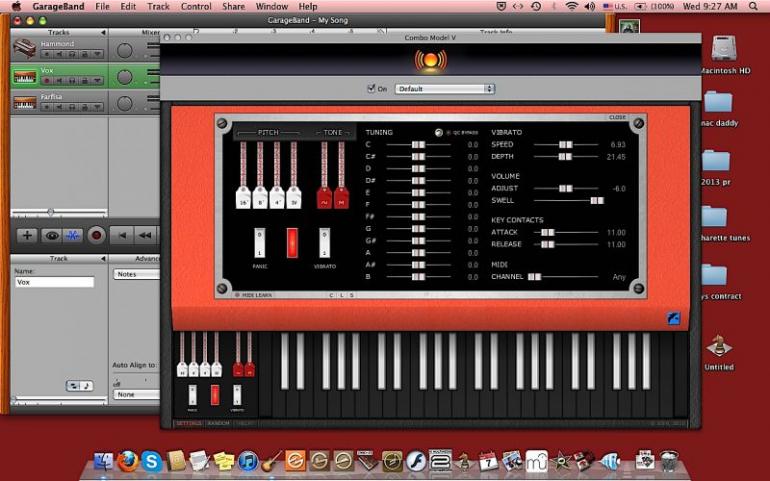
Task: Start recording with the red Record button
Action: (96, 236)
